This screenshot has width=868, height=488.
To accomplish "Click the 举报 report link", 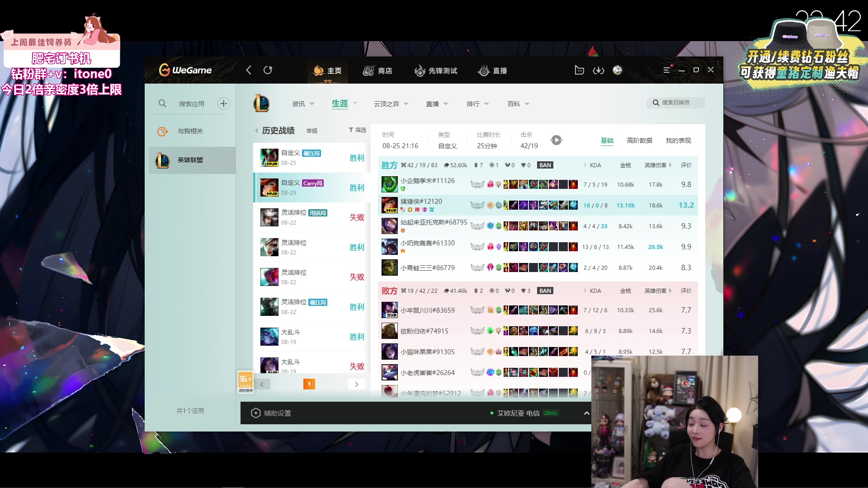I will click(312, 131).
